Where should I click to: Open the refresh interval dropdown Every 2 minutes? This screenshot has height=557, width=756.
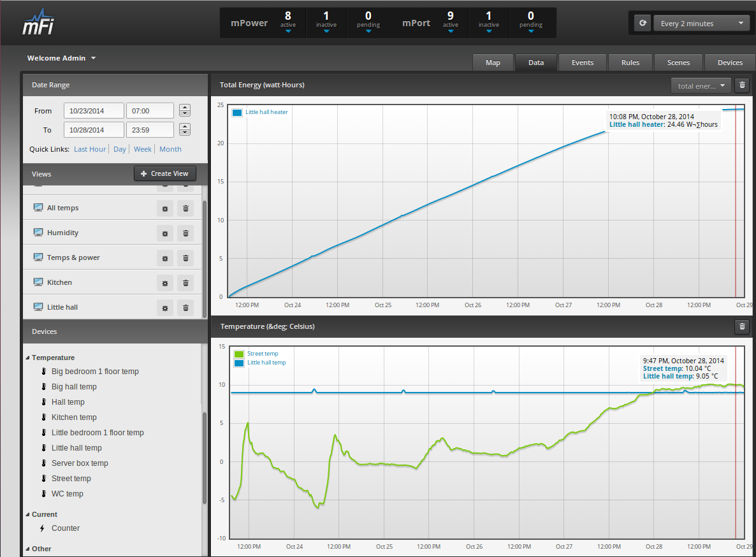click(702, 23)
